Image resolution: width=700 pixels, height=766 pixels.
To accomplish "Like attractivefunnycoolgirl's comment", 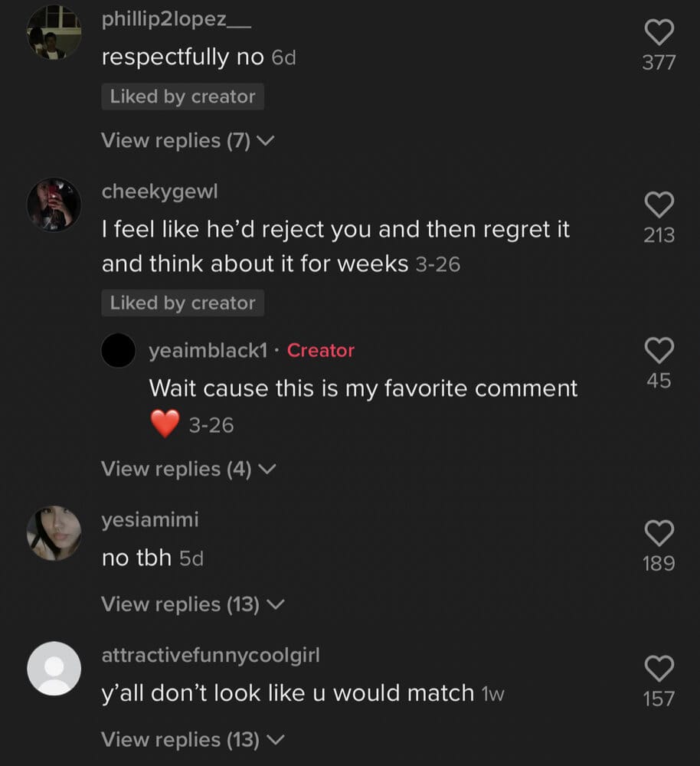I will 659,669.
